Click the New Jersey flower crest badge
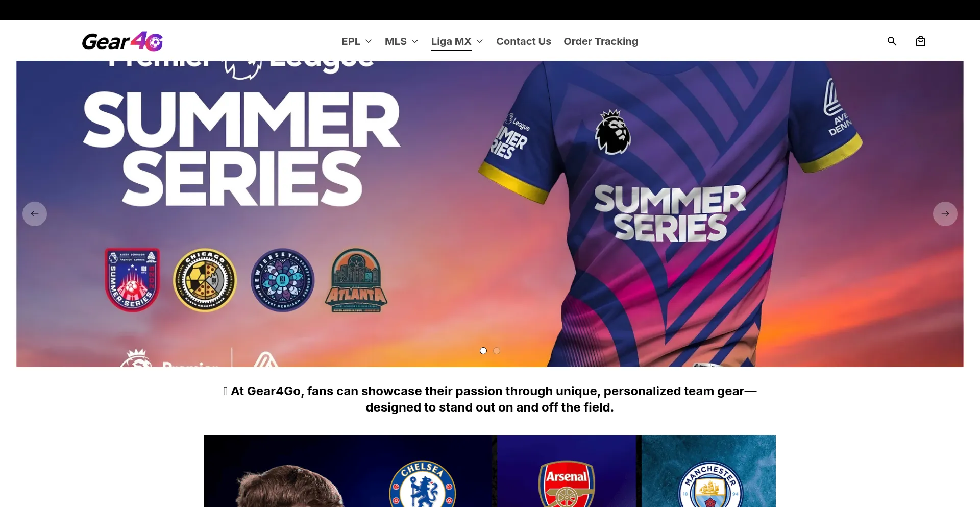Viewport: 980px width, 507px height. [282, 280]
